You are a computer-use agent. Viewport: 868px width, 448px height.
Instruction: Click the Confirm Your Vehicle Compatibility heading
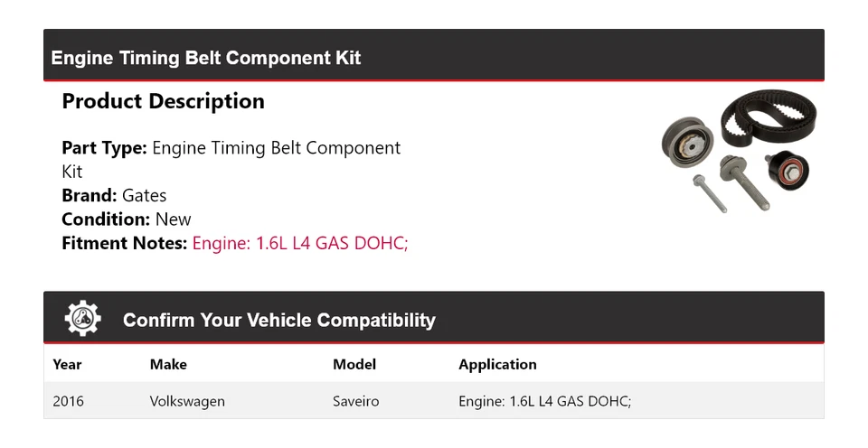pyautogui.click(x=278, y=320)
